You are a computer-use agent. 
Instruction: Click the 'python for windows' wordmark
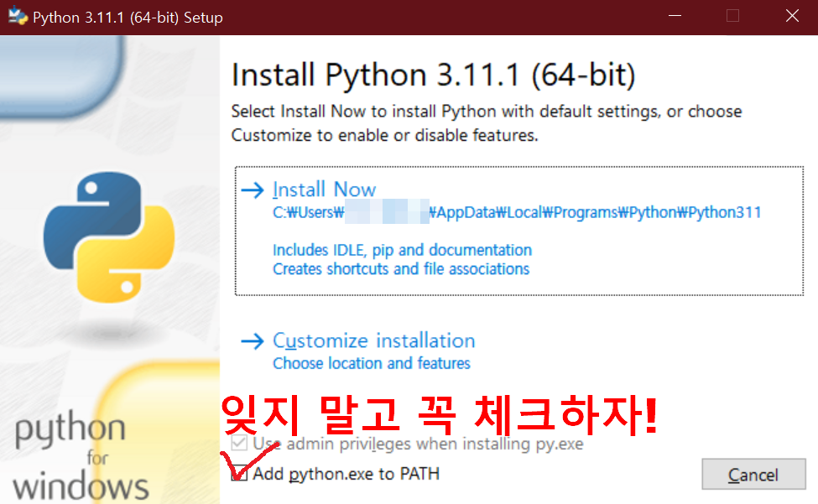coord(81,455)
